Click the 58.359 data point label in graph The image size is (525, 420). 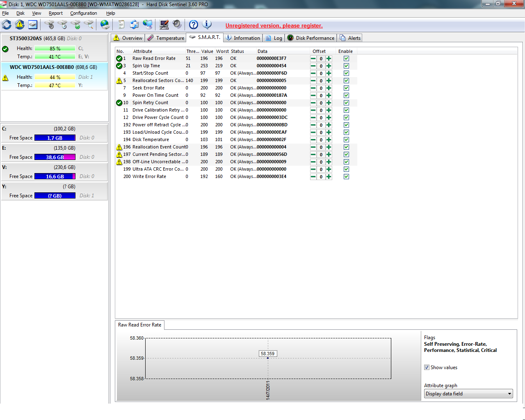[268, 354]
